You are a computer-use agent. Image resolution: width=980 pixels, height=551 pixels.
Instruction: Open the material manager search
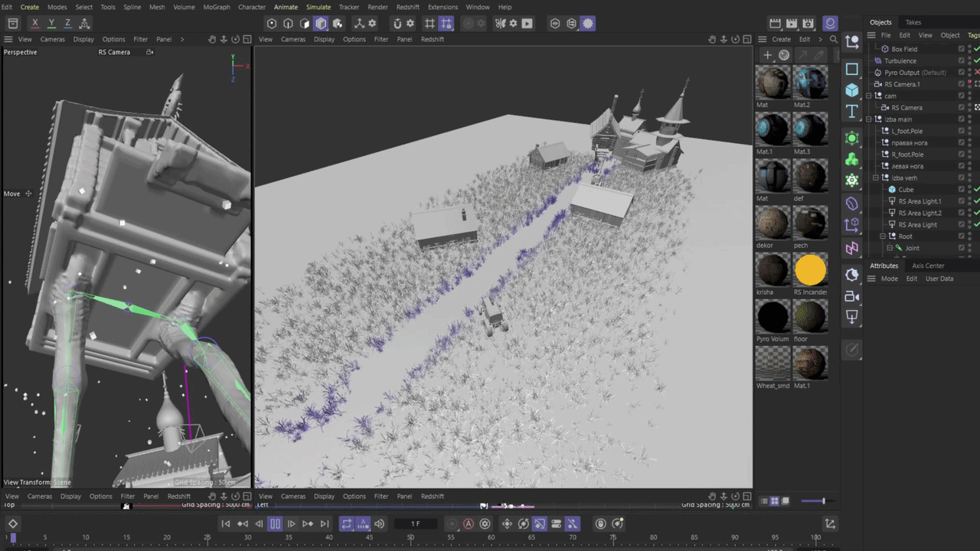(x=834, y=39)
